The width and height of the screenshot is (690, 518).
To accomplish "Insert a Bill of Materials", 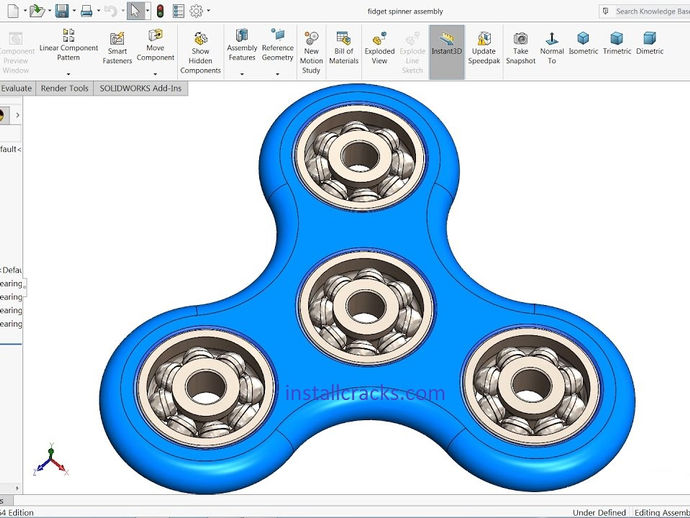I will pyautogui.click(x=344, y=48).
